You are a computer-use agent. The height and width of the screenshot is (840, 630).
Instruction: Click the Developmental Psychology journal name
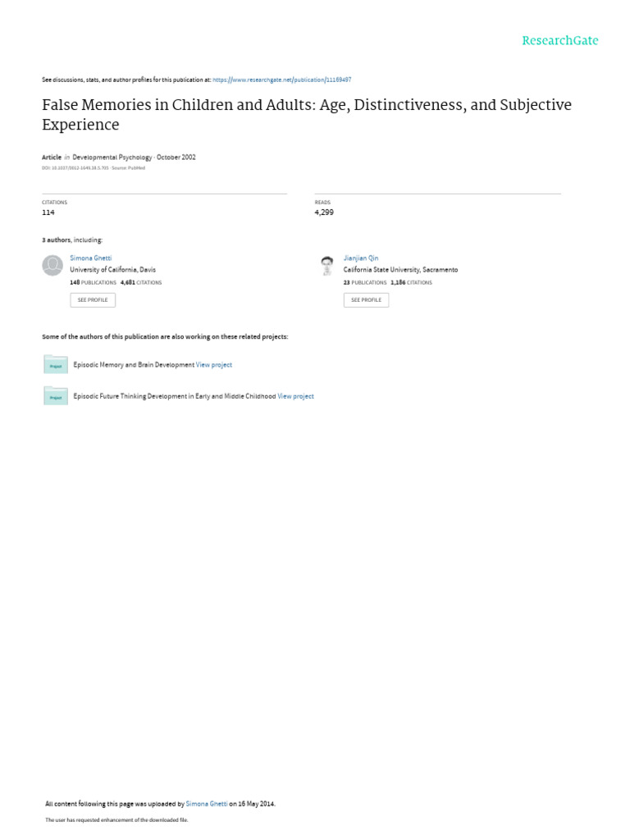tap(112, 157)
